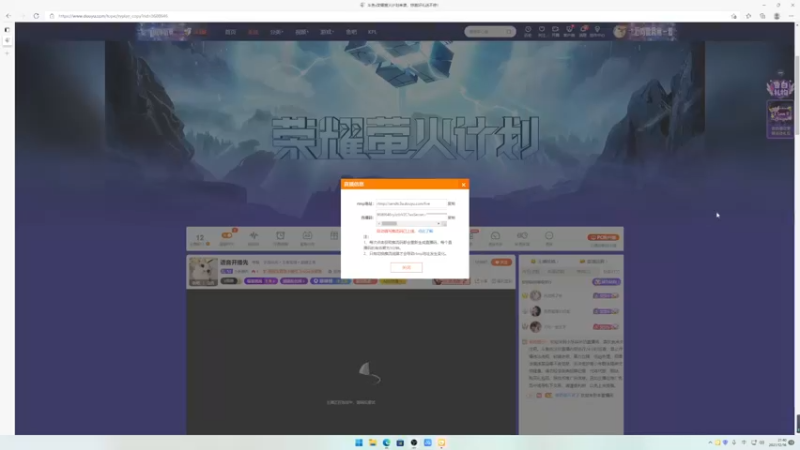Click the streamer's white cat avatar
800x450 pixels.
204,271
